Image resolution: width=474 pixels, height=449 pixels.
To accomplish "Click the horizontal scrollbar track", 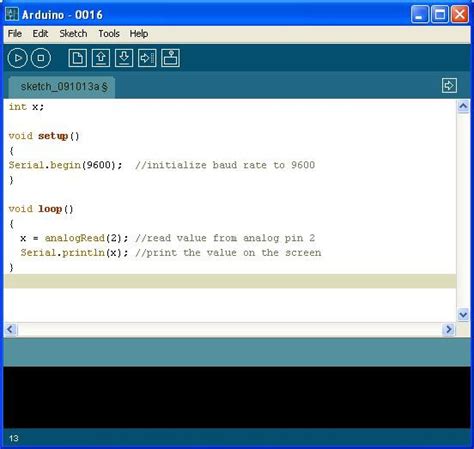I will 230,329.
